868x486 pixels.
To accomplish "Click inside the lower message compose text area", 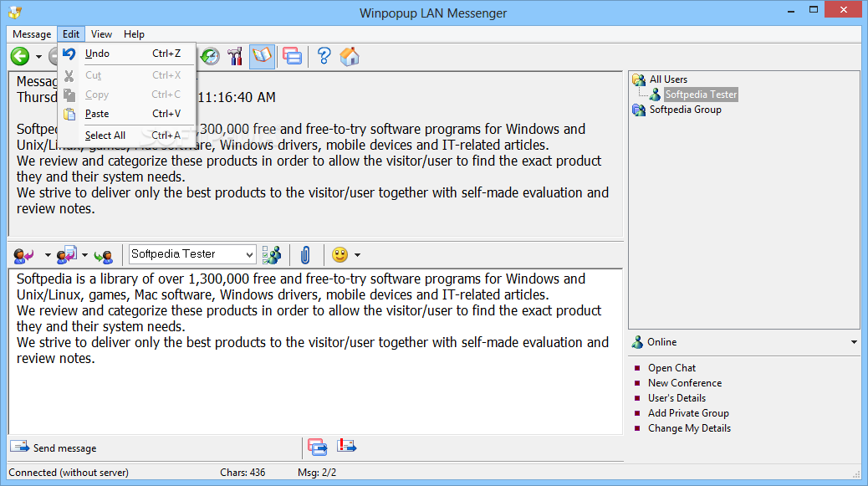I will 315,351.
